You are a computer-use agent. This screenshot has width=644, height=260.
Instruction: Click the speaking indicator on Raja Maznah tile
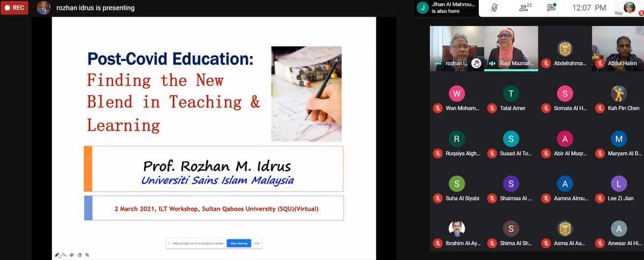pyautogui.click(x=492, y=63)
